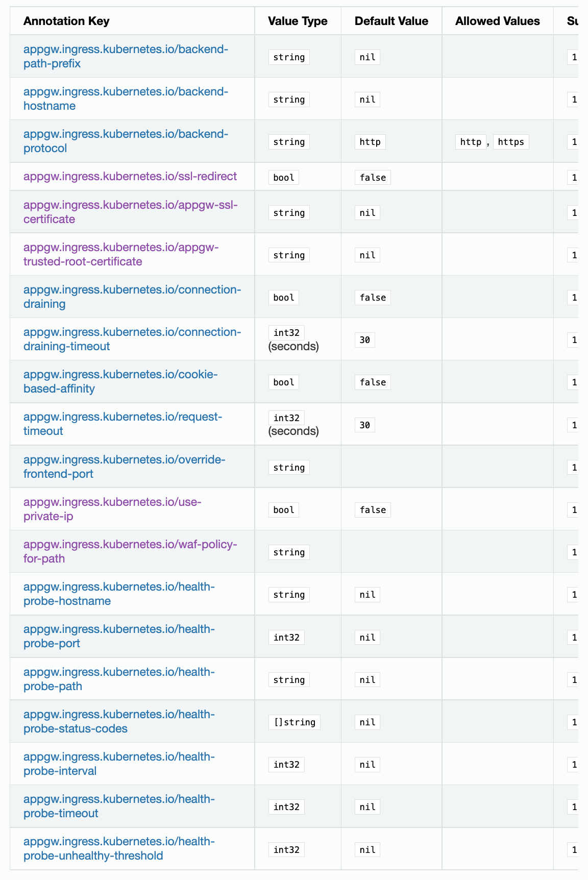
Task: Follow the use-private-ip annotation link
Action: point(112,509)
